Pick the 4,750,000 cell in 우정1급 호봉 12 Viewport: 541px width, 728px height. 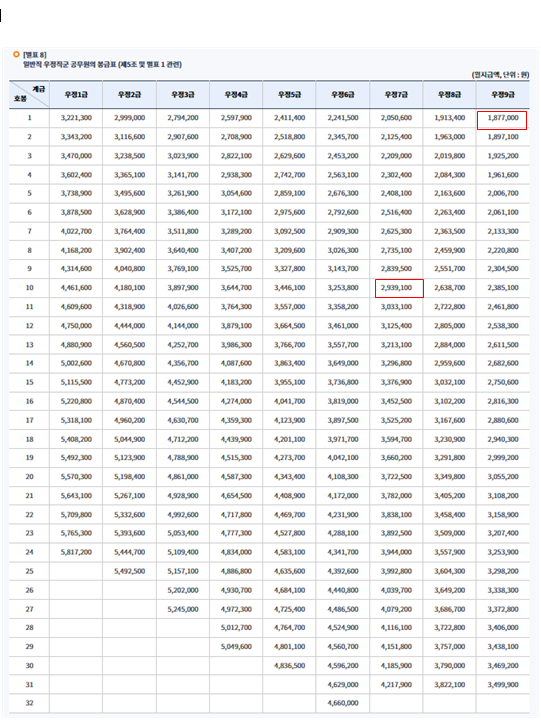point(76,326)
